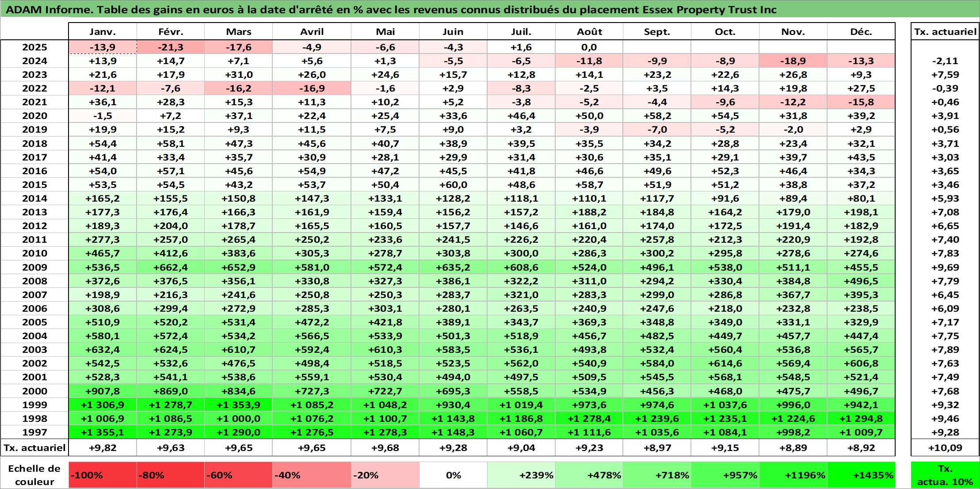Click the Févr. column header
This screenshot has width=980, height=489.
[171, 31]
